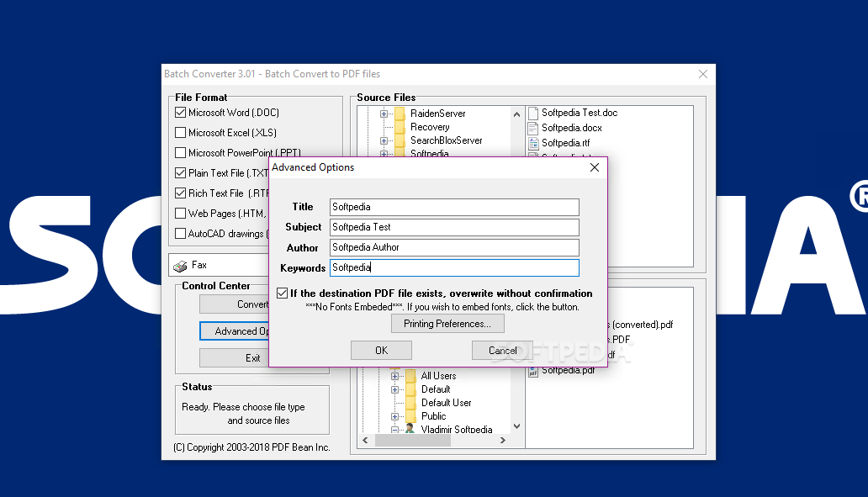The height and width of the screenshot is (497, 868).
Task: Uncheck Plain Text File format
Action: 180,172
